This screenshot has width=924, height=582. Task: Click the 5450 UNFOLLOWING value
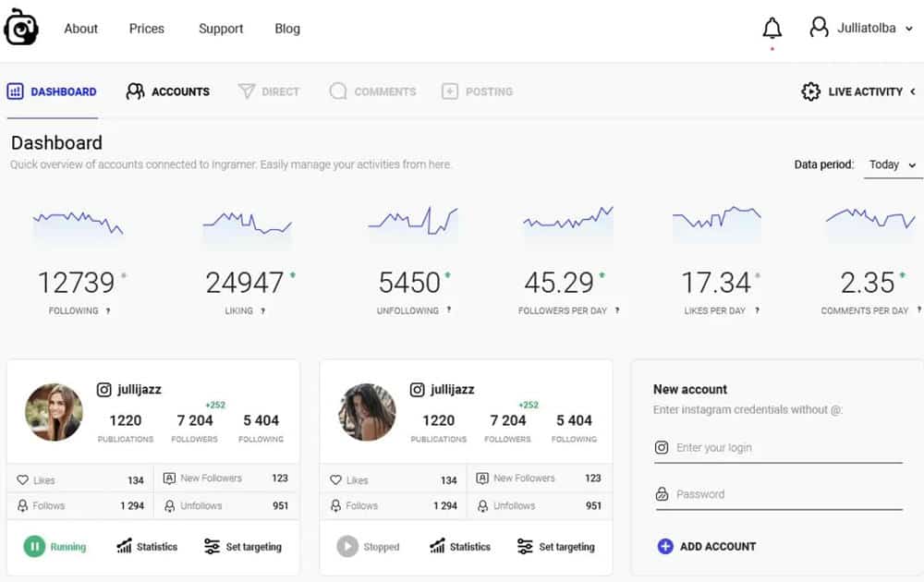pos(409,283)
